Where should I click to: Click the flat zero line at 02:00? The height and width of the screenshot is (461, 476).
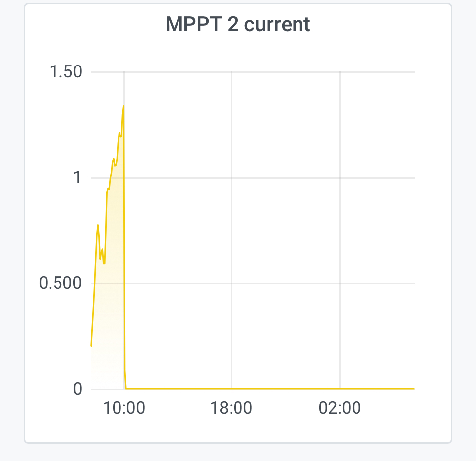[340, 389]
